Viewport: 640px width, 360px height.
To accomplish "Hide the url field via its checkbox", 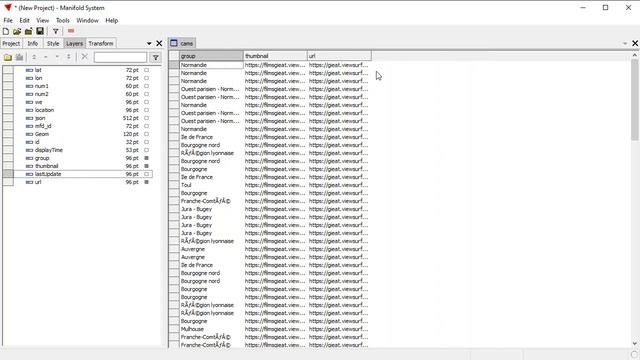I will [x=146, y=182].
